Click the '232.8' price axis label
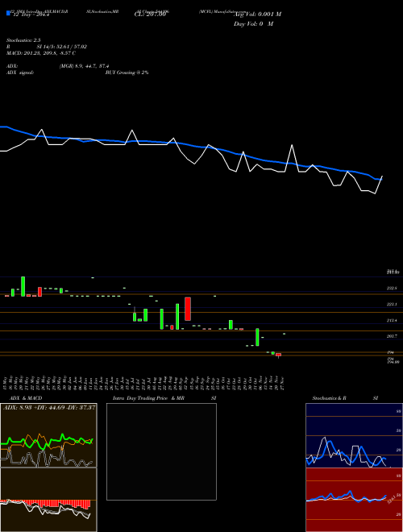This screenshot has width=403, height=532. click(392, 288)
